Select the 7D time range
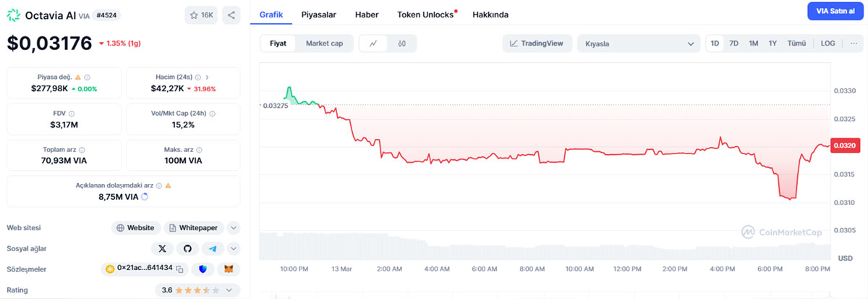868x299 pixels. [733, 43]
